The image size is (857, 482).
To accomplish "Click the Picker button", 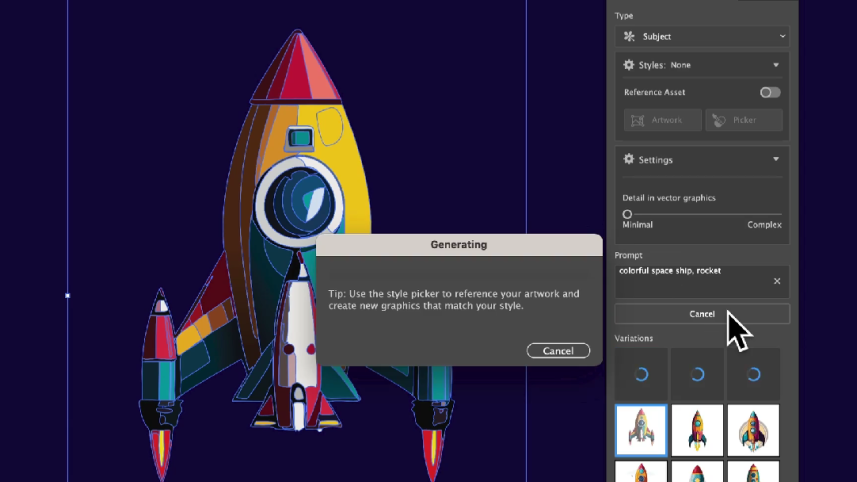I will 744,120.
